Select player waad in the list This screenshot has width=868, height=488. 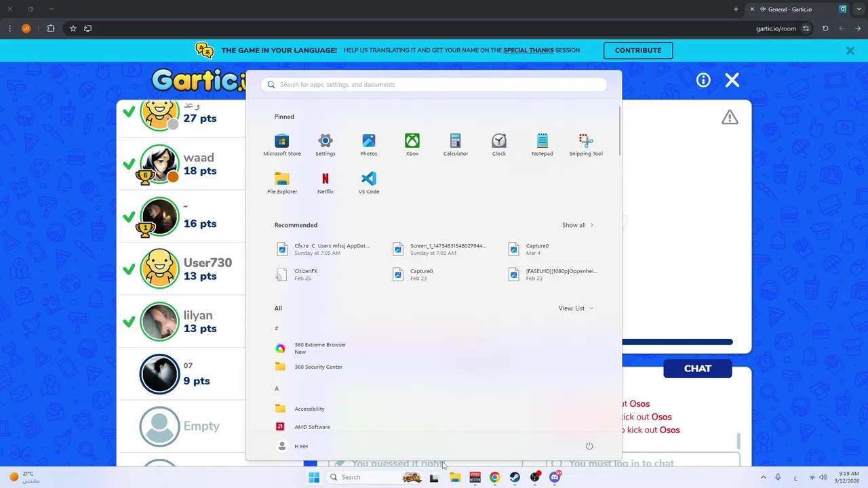pos(182,164)
